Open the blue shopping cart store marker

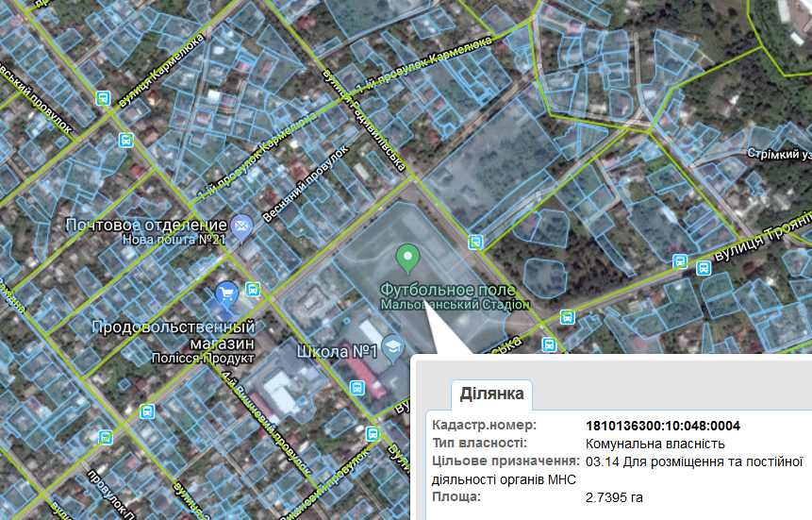point(226,294)
